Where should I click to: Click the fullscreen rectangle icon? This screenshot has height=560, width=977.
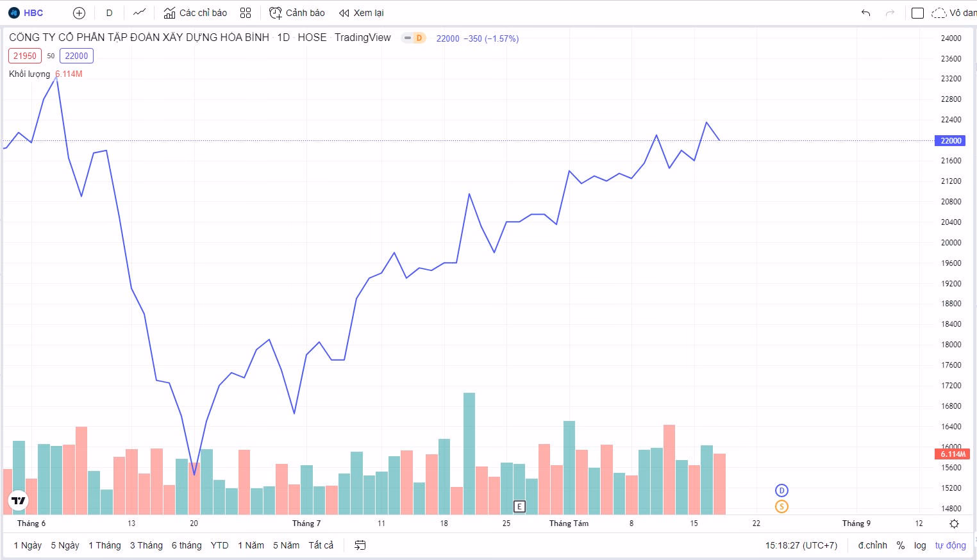[917, 13]
